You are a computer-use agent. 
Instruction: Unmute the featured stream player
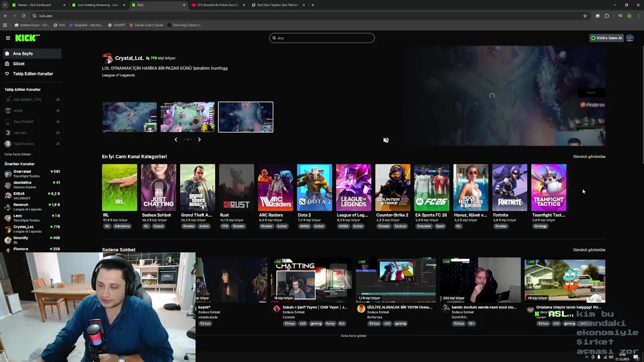click(386, 140)
